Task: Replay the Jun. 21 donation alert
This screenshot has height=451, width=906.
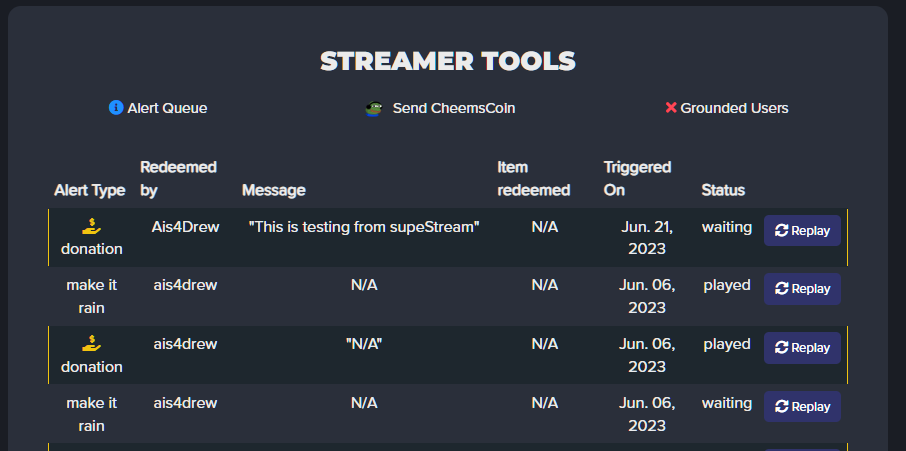Action: tap(802, 230)
